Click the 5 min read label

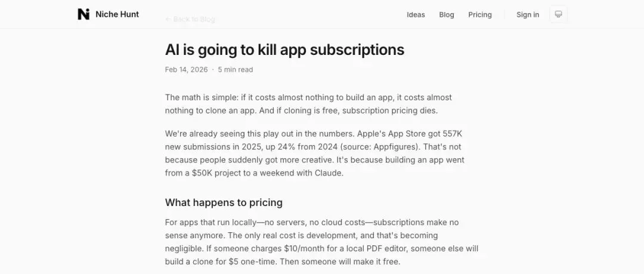pyautogui.click(x=236, y=70)
